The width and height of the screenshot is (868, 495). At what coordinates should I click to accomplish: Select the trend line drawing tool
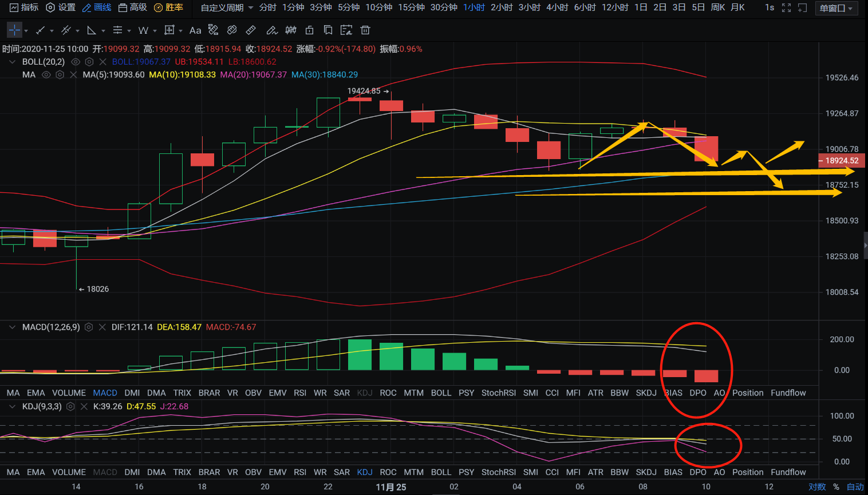41,30
